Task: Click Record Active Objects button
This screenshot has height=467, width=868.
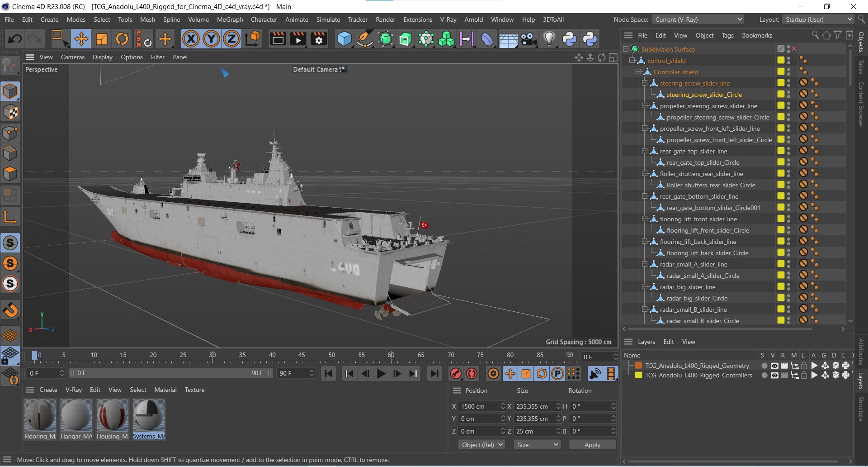Action: tap(456, 373)
